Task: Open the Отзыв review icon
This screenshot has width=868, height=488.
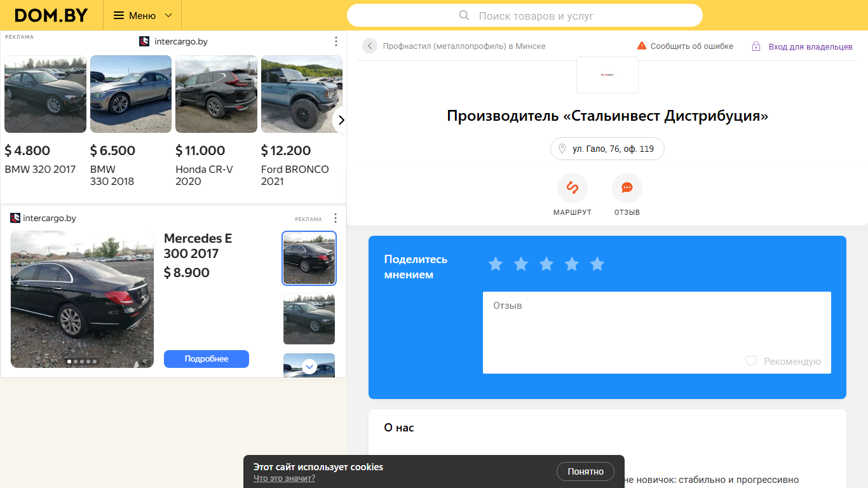Action: click(x=627, y=188)
